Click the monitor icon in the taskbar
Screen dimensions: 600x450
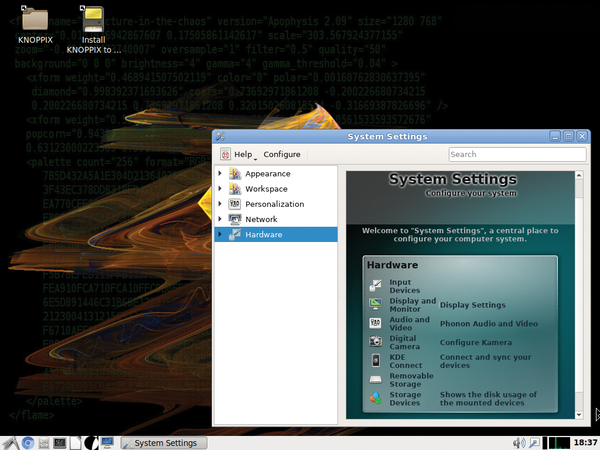(x=107, y=443)
